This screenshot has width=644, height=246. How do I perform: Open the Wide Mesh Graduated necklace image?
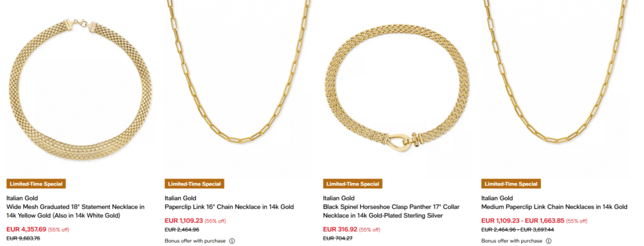pyautogui.click(x=80, y=88)
